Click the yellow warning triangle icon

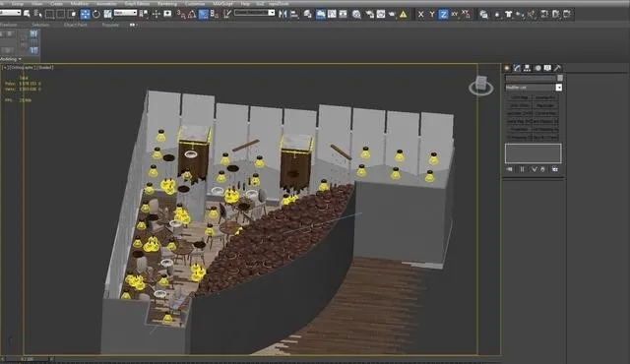(403, 14)
